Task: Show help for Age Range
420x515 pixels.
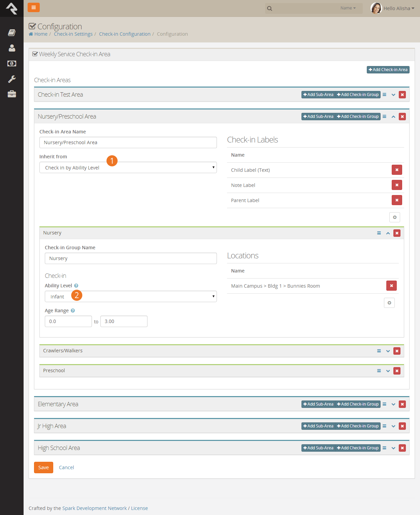Action: (x=73, y=311)
